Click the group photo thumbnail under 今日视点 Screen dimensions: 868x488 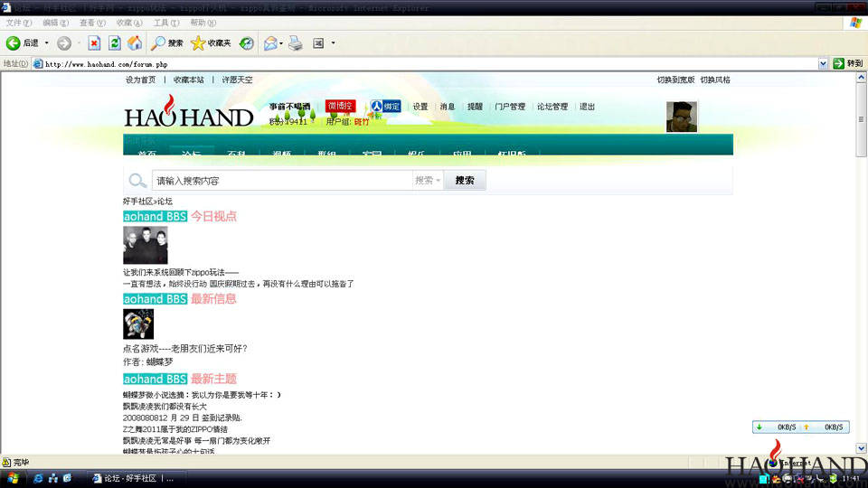145,245
